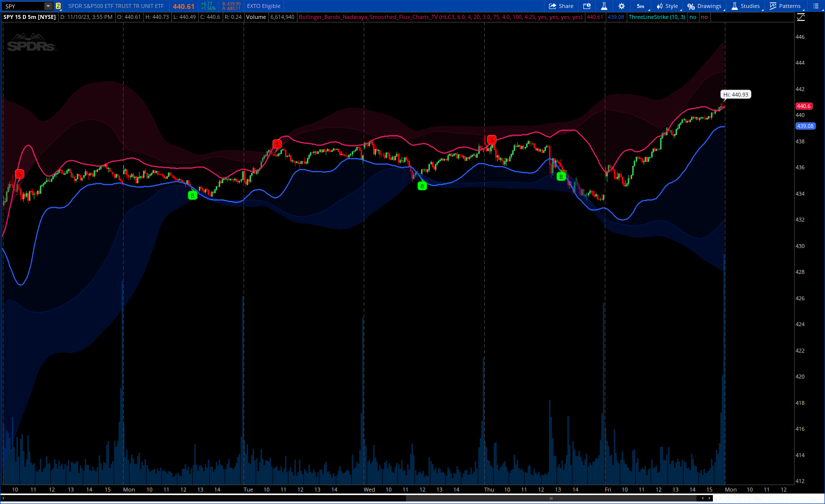Click the Hi: 440.93 price bubble
This screenshot has height=504, width=825.
(x=736, y=94)
